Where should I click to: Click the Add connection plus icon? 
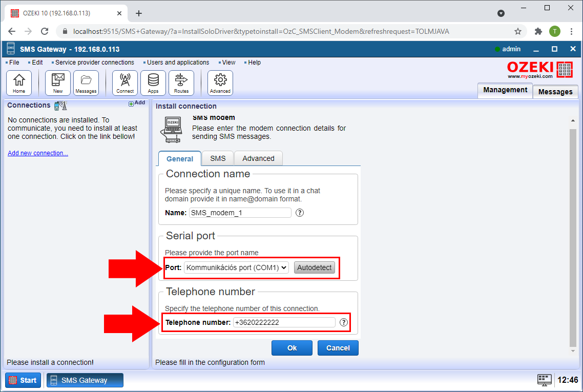pyautogui.click(x=131, y=104)
